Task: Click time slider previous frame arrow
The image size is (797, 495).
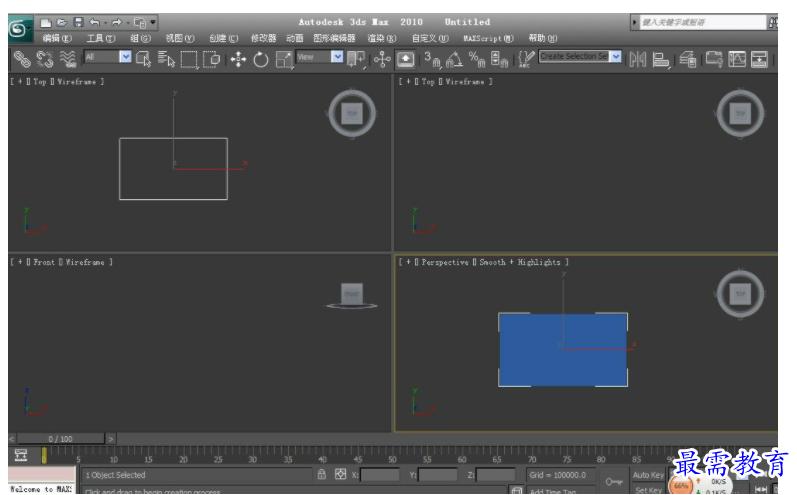Action: (12, 439)
